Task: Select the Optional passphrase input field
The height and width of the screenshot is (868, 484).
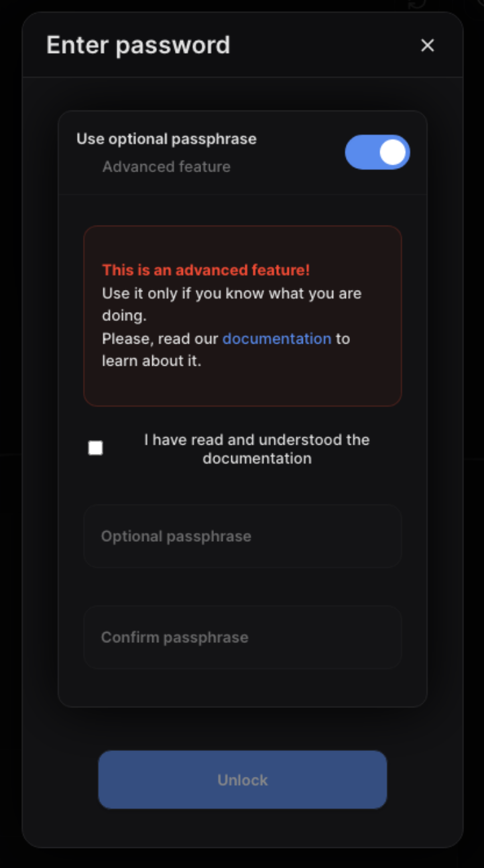Action: coord(242,536)
